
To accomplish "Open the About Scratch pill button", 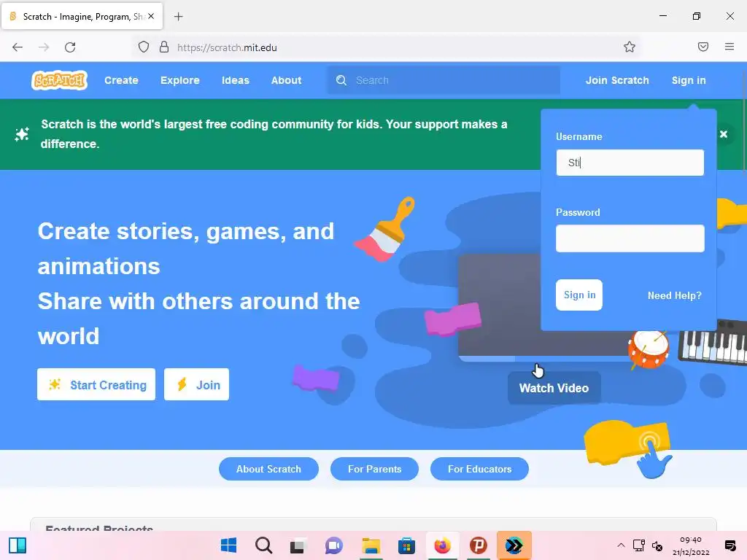I will (x=268, y=469).
